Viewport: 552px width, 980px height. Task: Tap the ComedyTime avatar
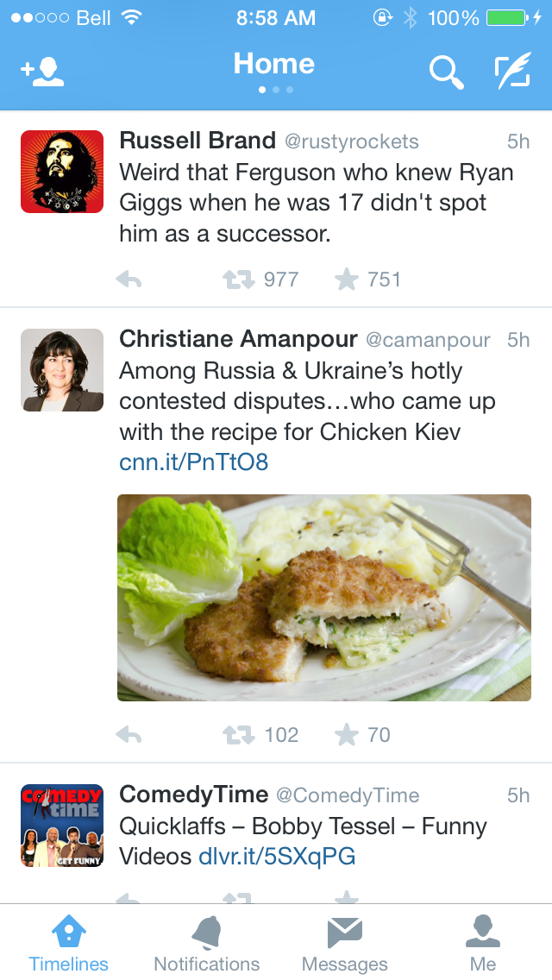coord(62,826)
